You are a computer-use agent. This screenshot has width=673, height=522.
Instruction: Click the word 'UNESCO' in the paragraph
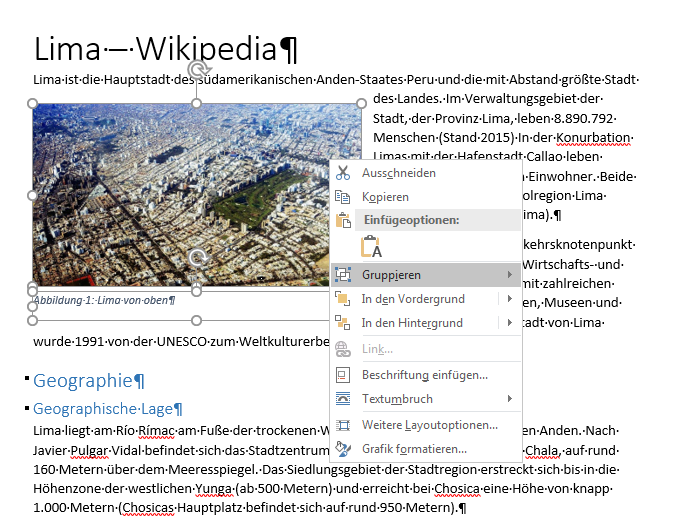182,341
